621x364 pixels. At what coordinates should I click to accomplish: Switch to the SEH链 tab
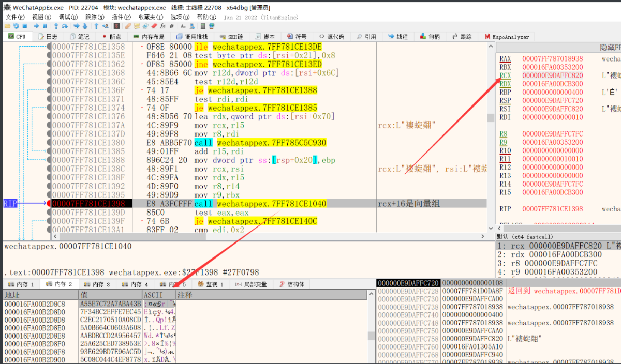231,37
